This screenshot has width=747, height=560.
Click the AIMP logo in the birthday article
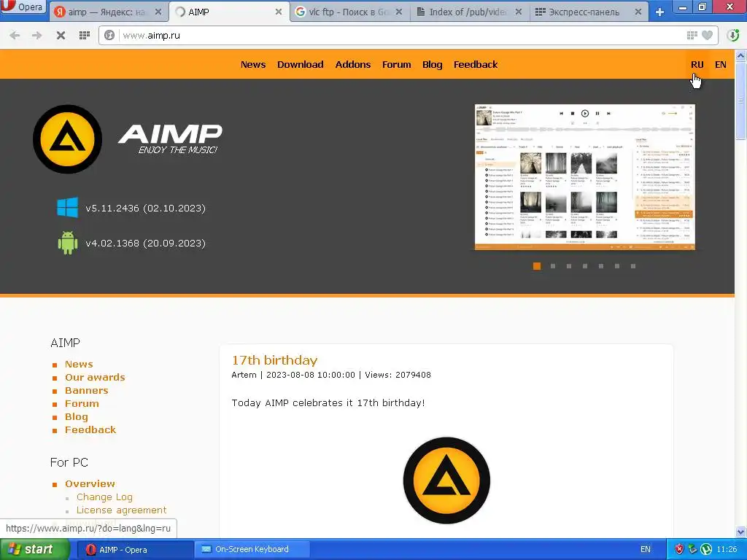[x=446, y=481]
